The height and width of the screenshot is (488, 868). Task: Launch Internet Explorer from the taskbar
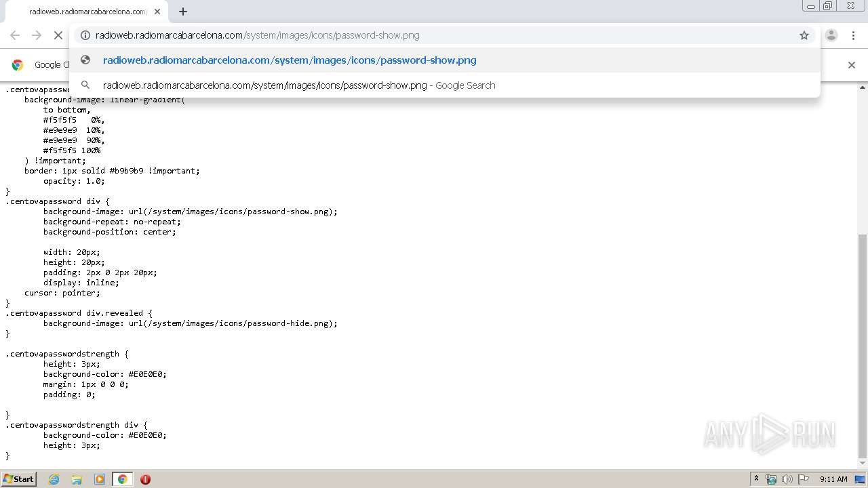point(54,479)
